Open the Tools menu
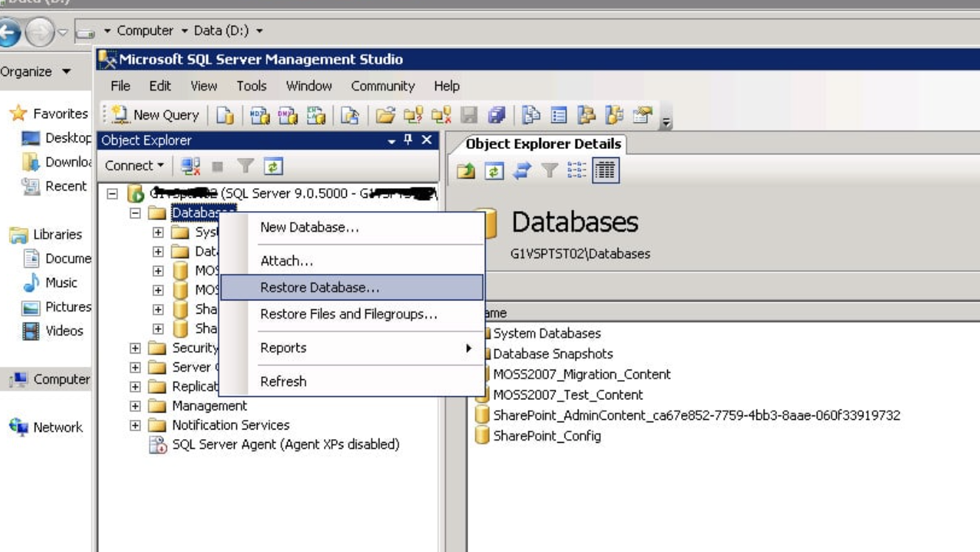This screenshot has width=980, height=552. tap(251, 86)
